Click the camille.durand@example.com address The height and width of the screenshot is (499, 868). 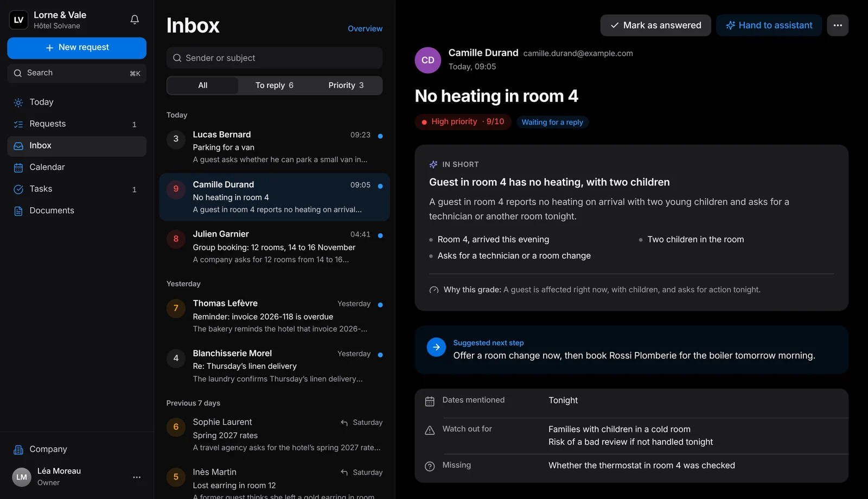pos(578,53)
